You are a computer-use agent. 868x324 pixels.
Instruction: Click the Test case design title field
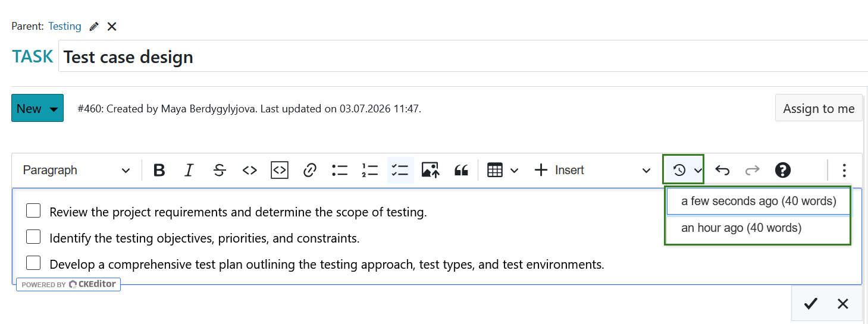click(463, 56)
